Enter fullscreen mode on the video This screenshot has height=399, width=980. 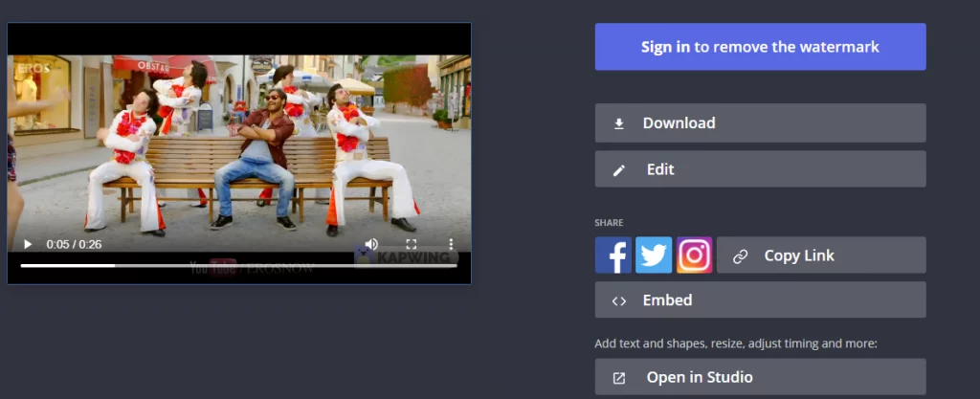(x=412, y=244)
